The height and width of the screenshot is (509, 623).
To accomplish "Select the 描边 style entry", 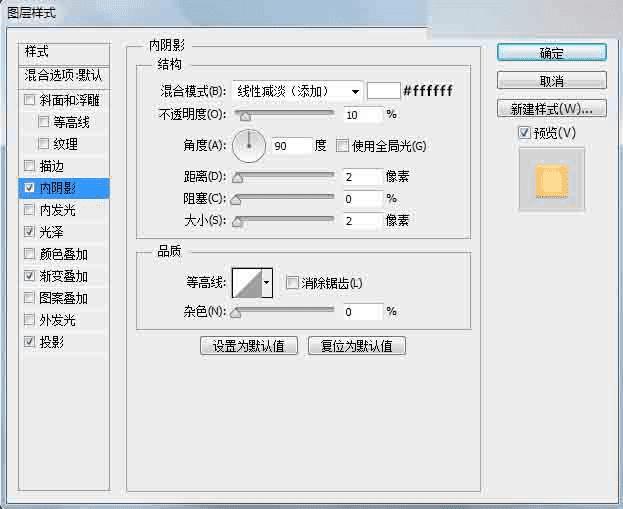I will [51, 166].
